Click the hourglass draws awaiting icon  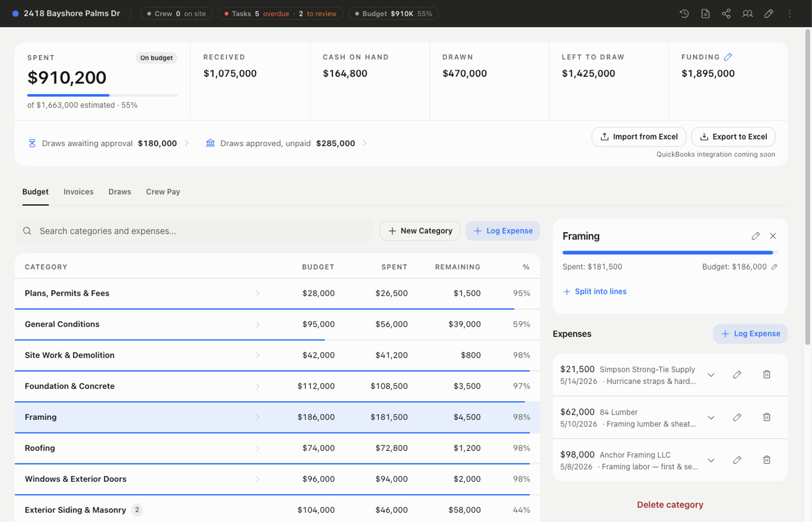(32, 143)
